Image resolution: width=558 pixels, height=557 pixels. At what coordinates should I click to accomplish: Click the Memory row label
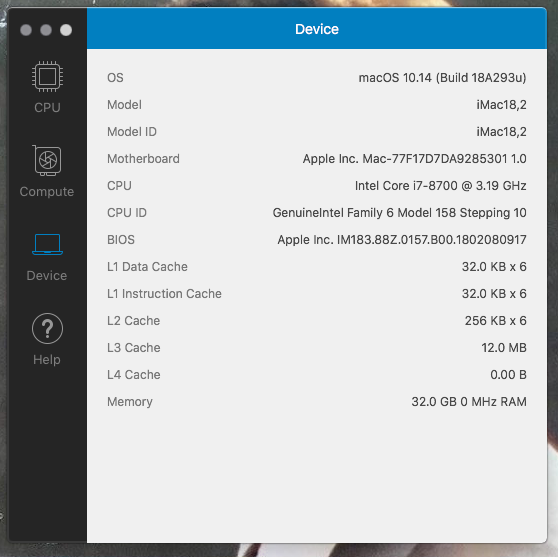130,402
